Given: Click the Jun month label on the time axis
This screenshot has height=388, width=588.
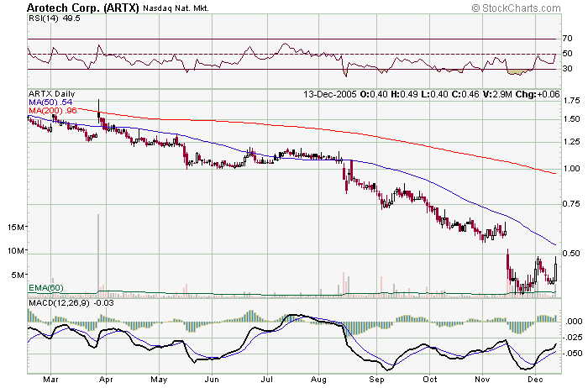Looking at the screenshot, I should click(212, 380).
